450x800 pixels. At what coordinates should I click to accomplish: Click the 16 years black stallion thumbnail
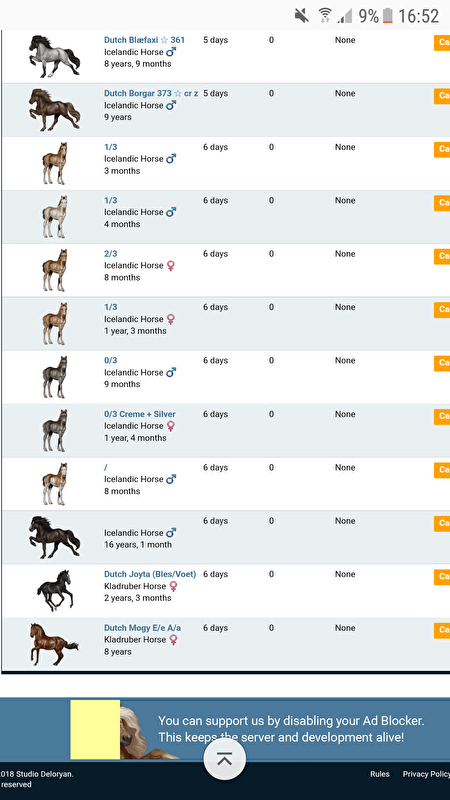tap(54, 537)
